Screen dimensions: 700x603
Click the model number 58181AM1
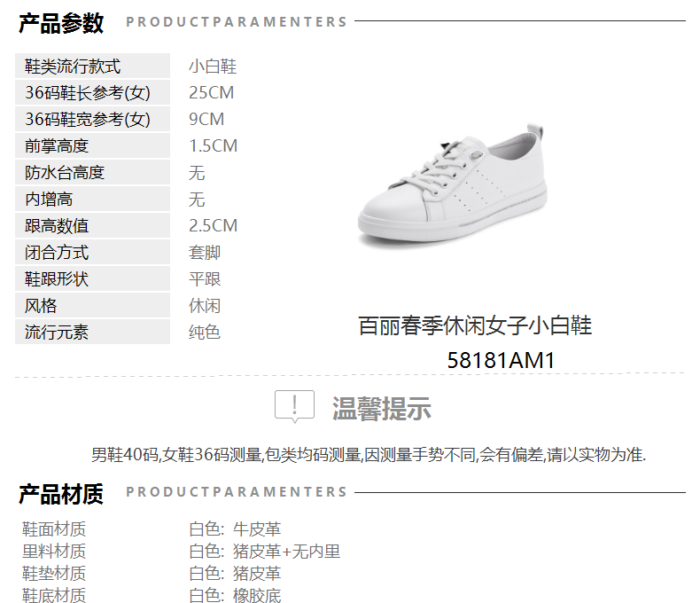(501, 360)
